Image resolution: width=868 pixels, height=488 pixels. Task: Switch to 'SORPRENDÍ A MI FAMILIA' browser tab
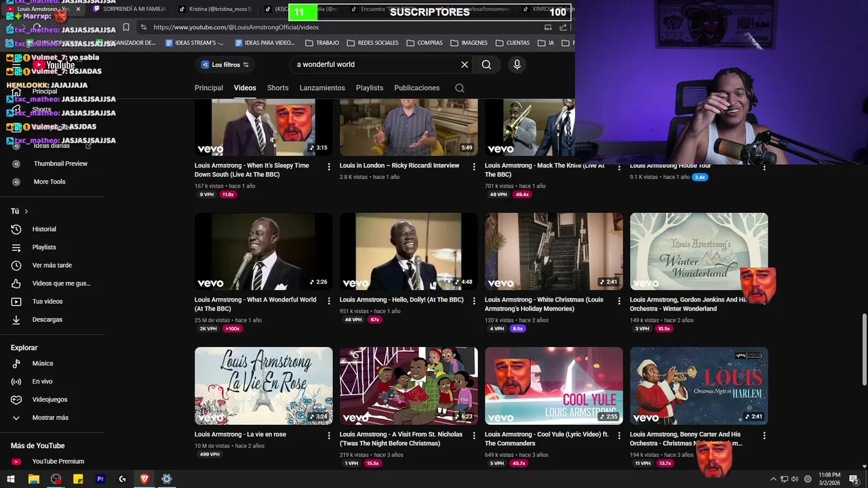point(129,9)
